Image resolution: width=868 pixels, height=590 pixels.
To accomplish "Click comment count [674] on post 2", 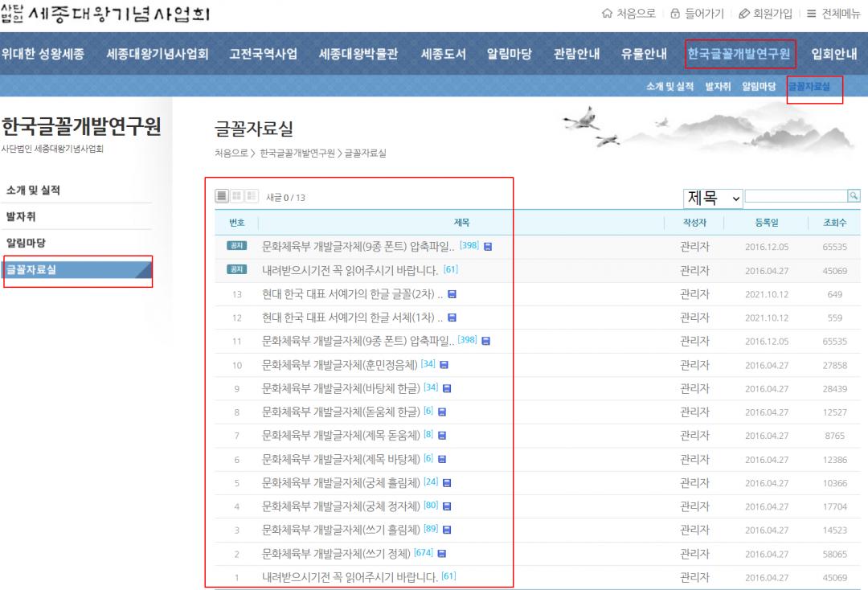I will 423,553.
